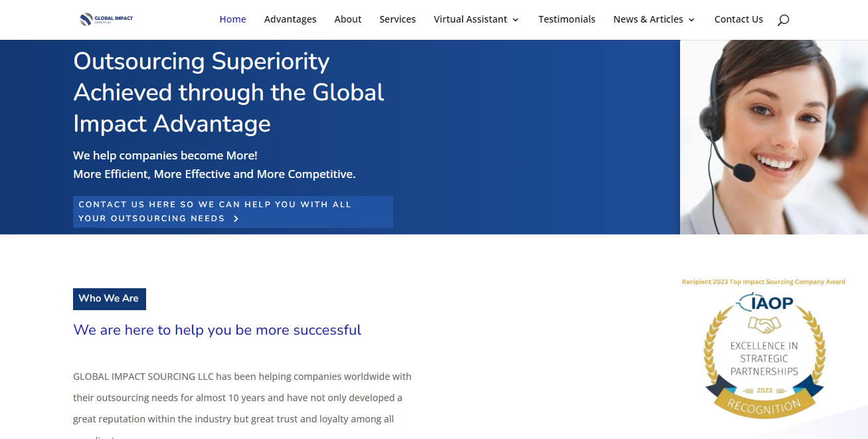Click the contact us outsourcing needs button
Screen dimensions: 868x439
(x=233, y=212)
